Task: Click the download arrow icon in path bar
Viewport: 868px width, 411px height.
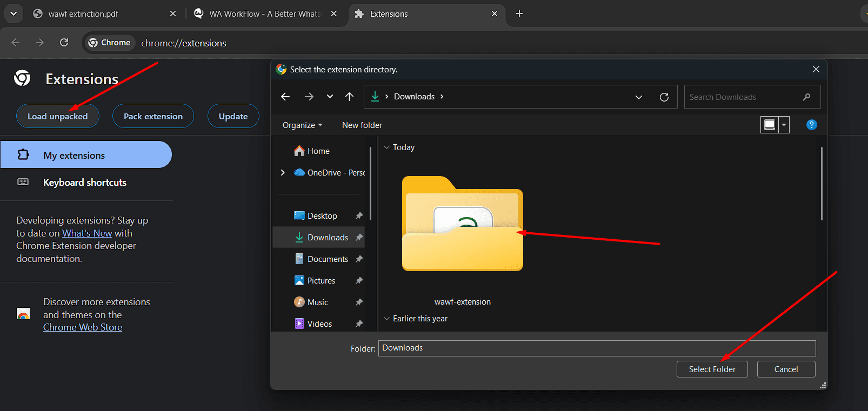Action: (375, 97)
